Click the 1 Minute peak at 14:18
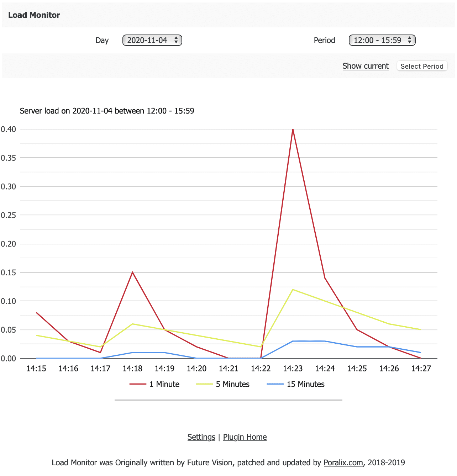Screen dimensions: 457x476 (132, 273)
